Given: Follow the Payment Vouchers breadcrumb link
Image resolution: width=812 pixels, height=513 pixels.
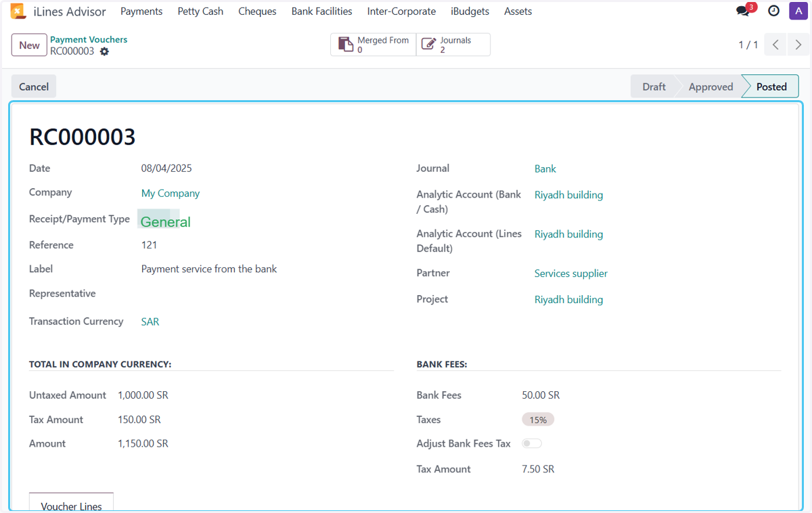Looking at the screenshot, I should pyautogui.click(x=89, y=39).
